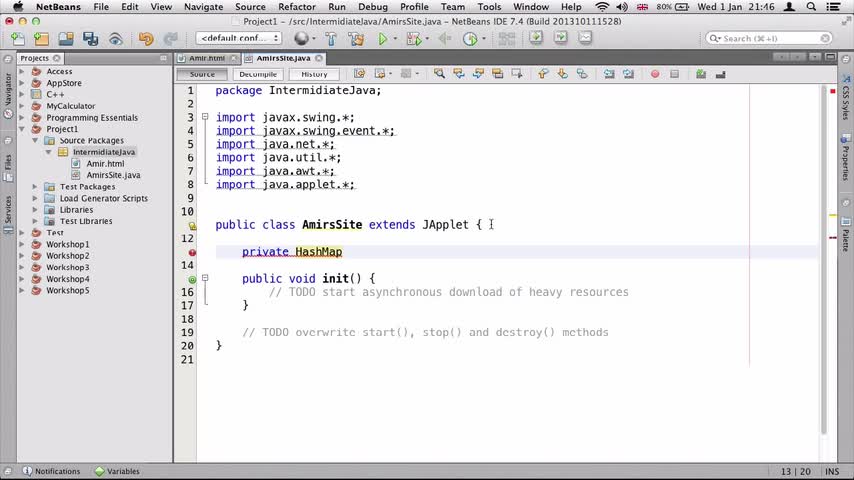Screen dimensions: 854x480
Task: Click the Redo arrow icon
Action: point(170,39)
